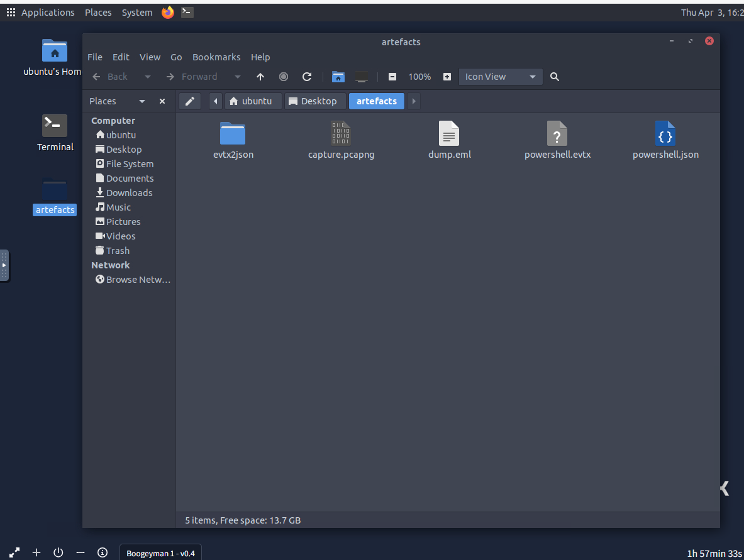The height and width of the screenshot is (560, 744).
Task: Launch Firefox from top panel
Action: tap(167, 13)
